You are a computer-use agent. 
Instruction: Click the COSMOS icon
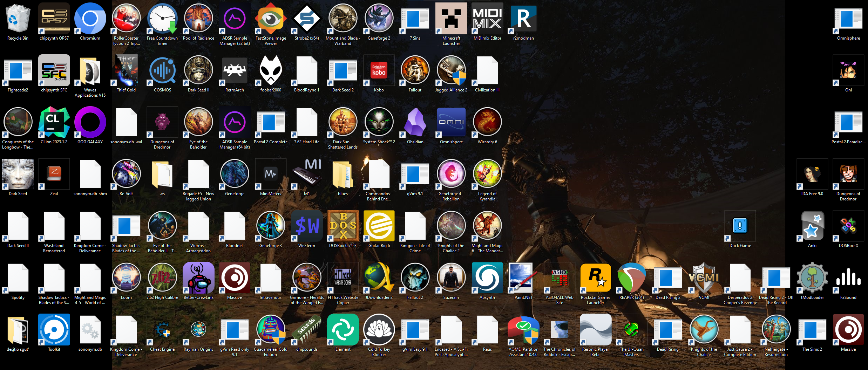pos(162,70)
